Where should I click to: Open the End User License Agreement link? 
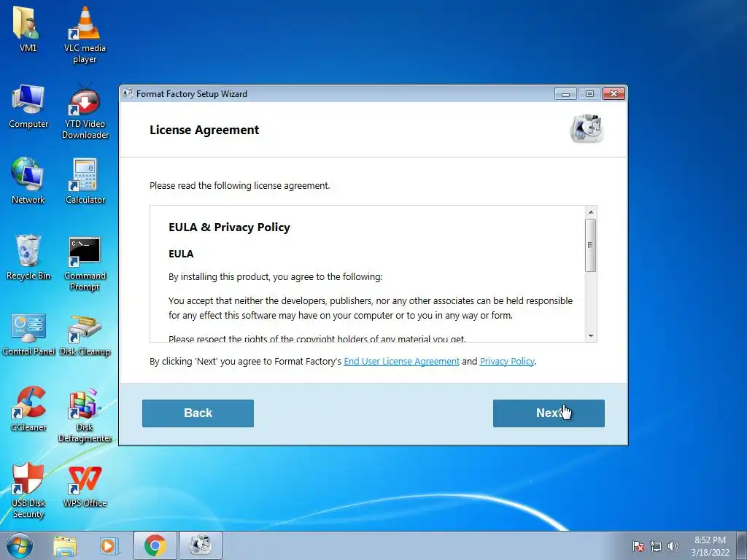click(402, 362)
